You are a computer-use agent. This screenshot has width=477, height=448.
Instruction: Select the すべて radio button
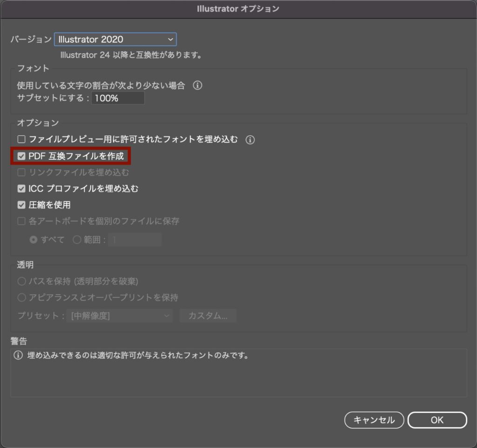(34, 240)
